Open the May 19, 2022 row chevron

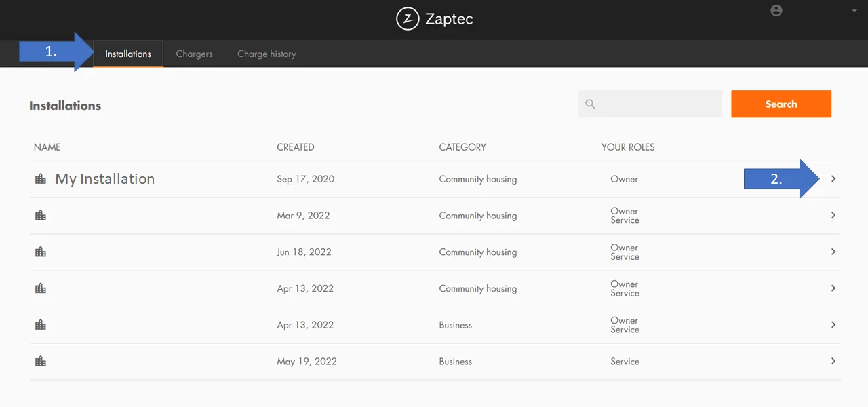pyautogui.click(x=833, y=362)
